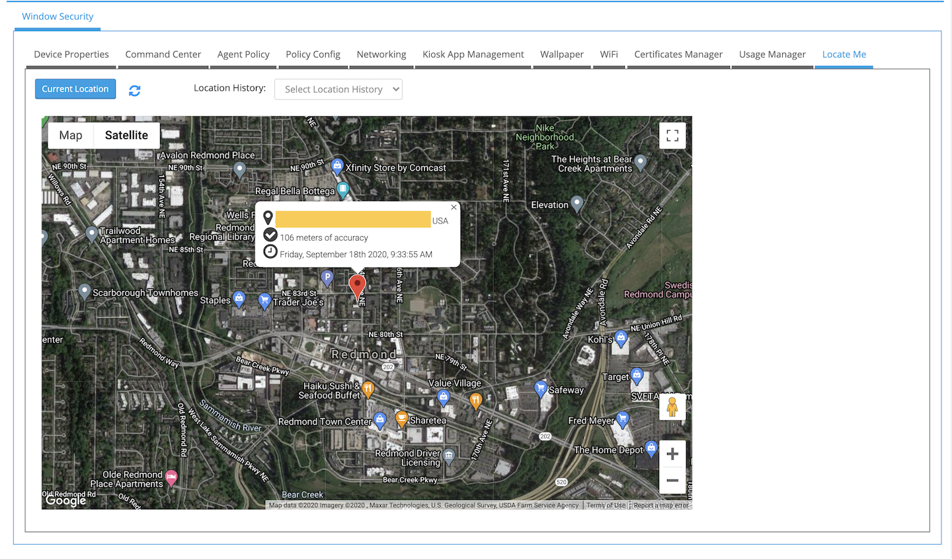Click the '106 meters of accuracy' text
952x560 pixels.
[x=324, y=237]
